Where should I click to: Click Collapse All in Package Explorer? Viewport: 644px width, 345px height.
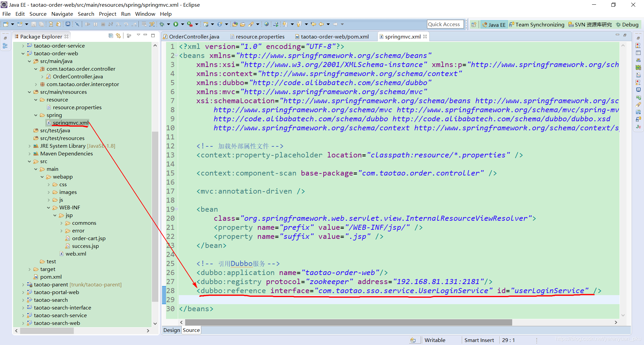click(111, 36)
